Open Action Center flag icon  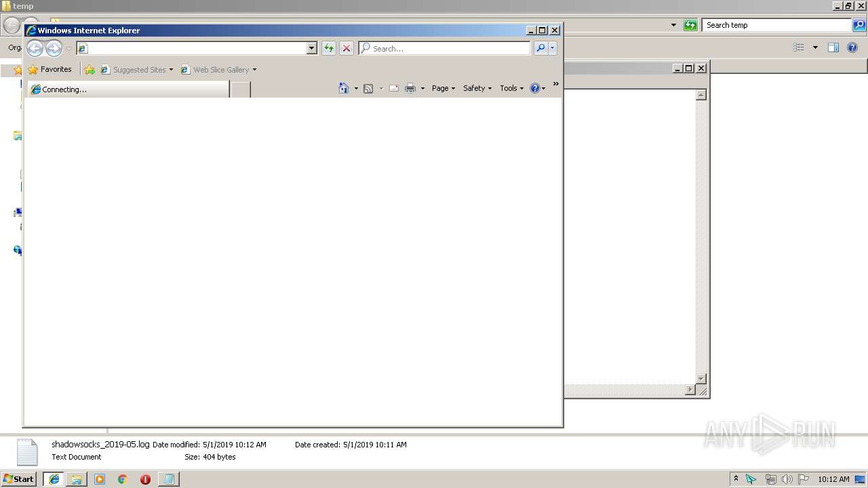pyautogui.click(x=804, y=479)
